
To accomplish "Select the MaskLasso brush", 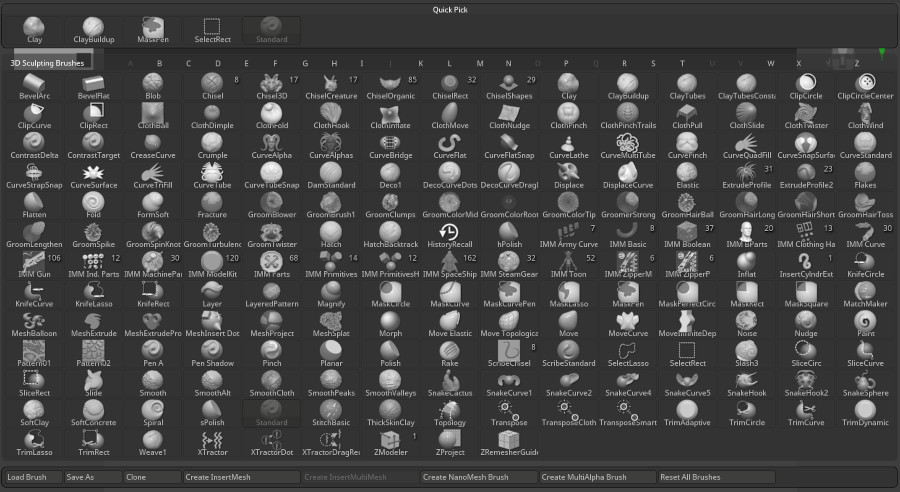I will coord(568,295).
